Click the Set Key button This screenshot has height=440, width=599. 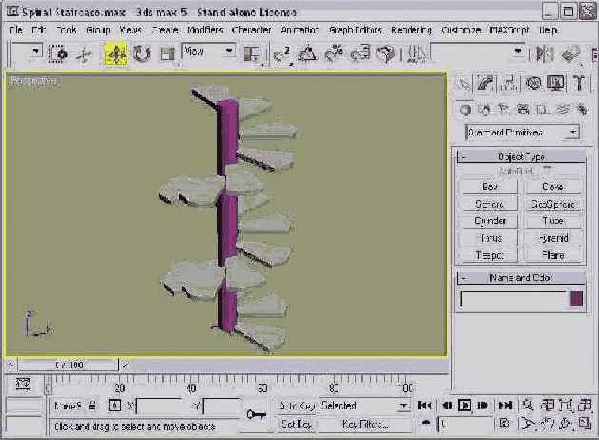pos(296,424)
